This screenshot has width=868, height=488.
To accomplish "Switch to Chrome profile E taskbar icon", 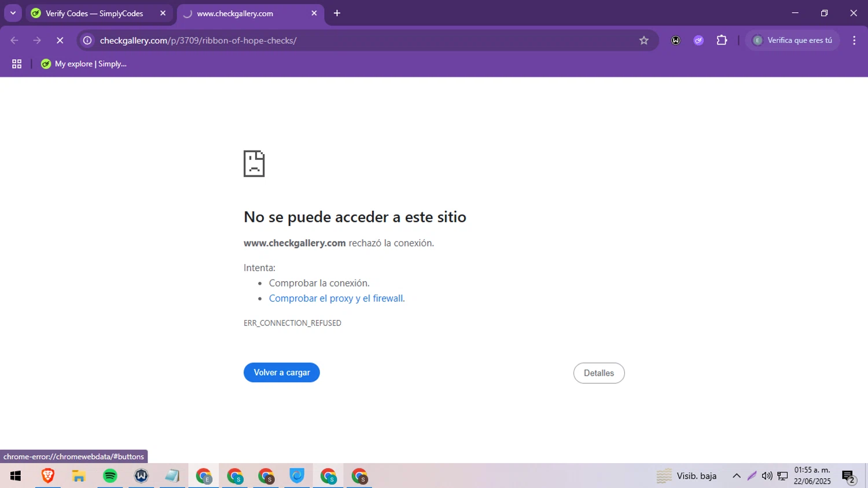I will point(204,476).
